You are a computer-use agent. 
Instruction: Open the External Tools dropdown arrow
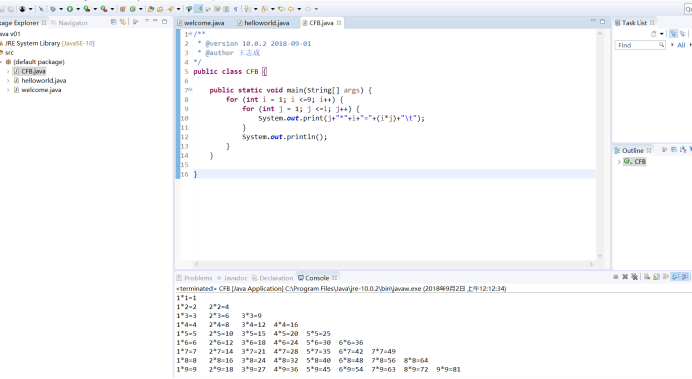(x=112, y=9)
